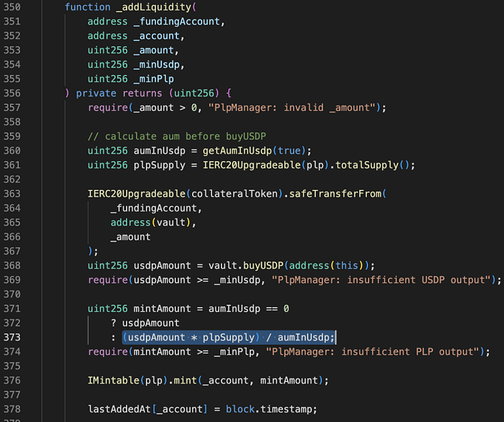Click address(vault) on line 365

coord(150,223)
